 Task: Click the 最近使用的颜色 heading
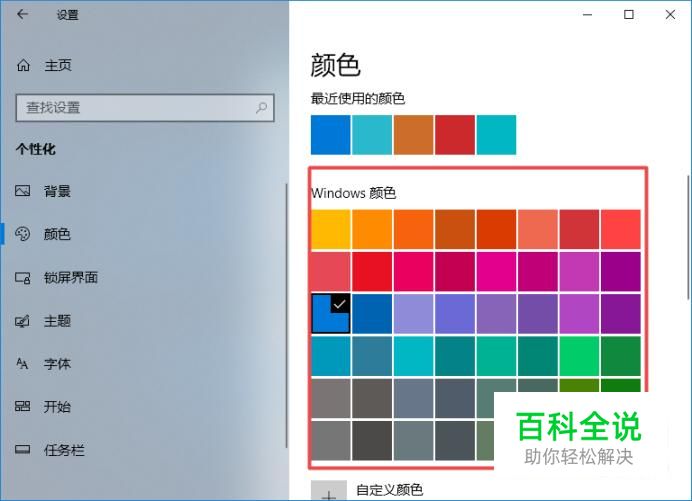point(357,98)
